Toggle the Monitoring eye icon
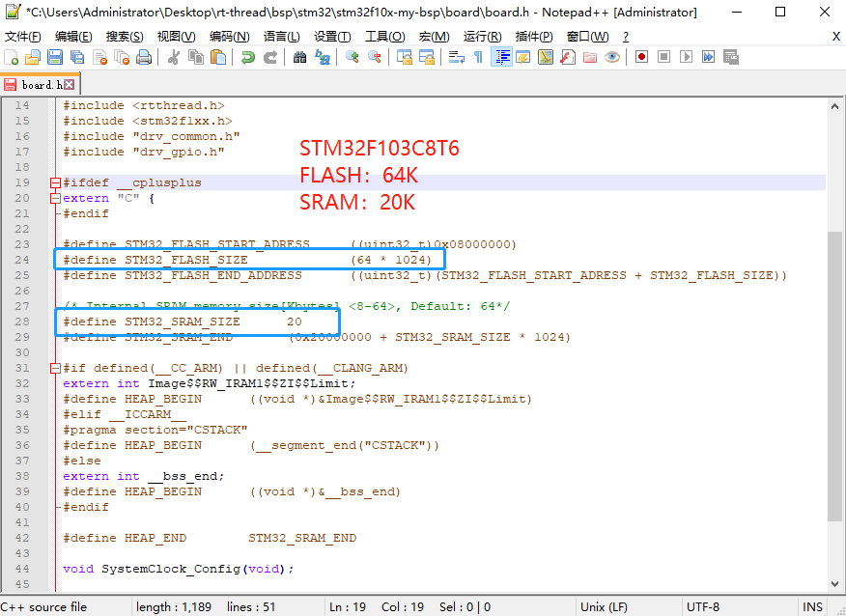 tap(612, 57)
